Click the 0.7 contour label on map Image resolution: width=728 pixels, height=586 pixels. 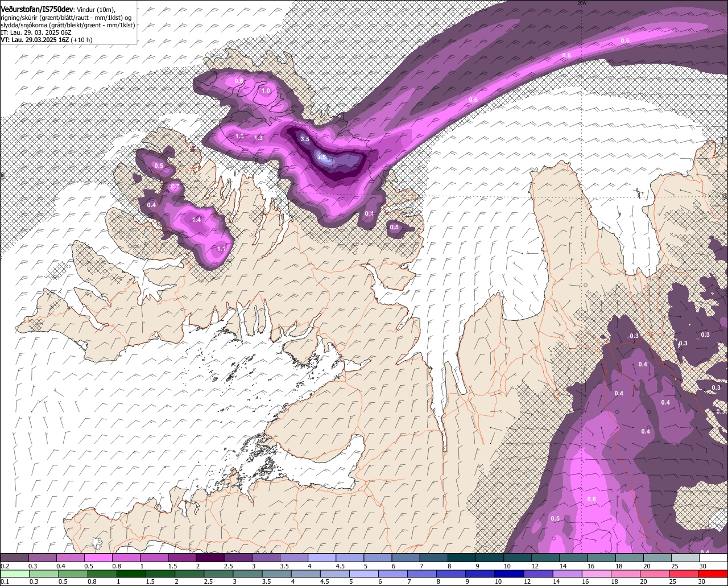175,187
